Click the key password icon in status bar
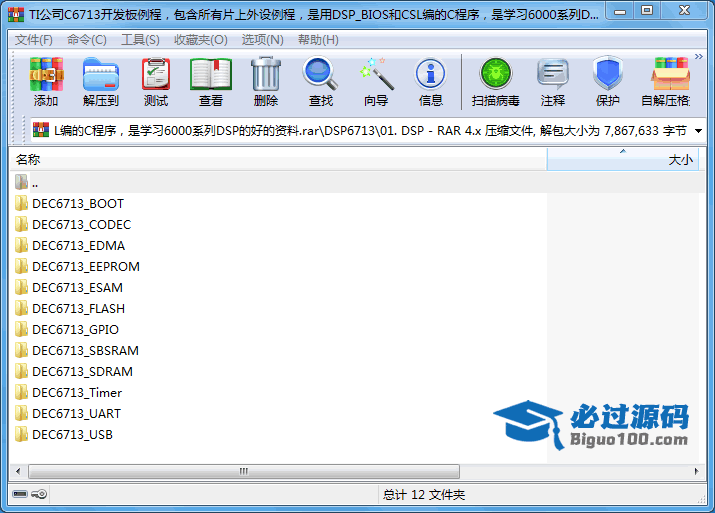 point(40,494)
